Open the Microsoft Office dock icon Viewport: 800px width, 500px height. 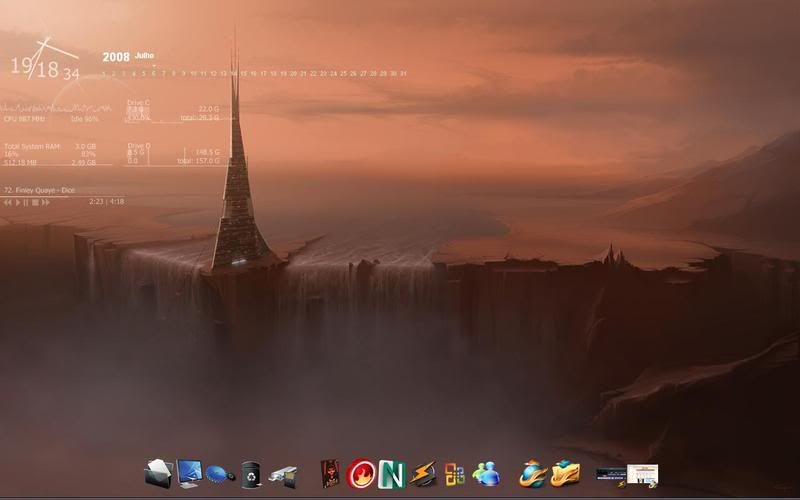pyautogui.click(x=455, y=474)
